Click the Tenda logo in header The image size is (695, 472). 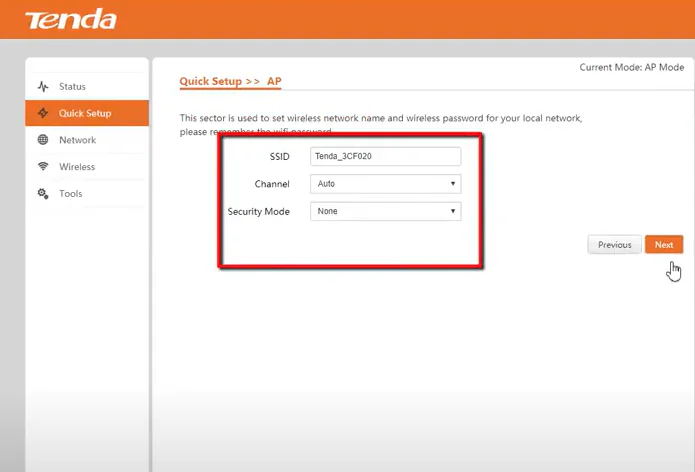point(70,20)
